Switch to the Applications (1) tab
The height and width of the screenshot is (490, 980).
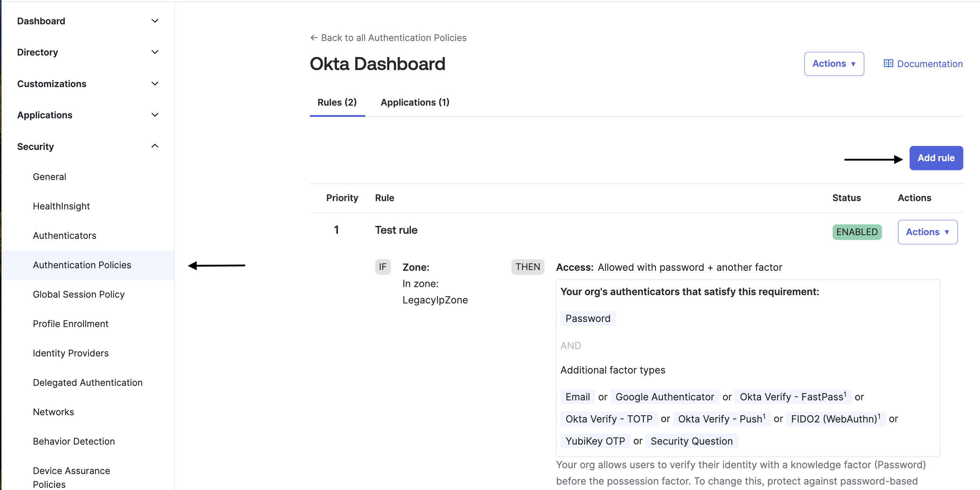[x=415, y=102]
